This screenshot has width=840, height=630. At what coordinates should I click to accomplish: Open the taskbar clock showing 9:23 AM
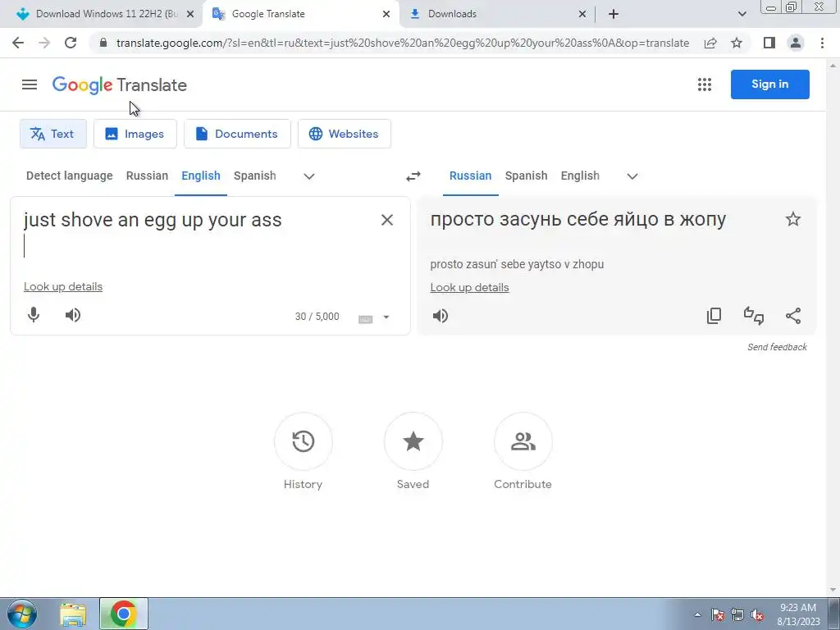pos(798,614)
